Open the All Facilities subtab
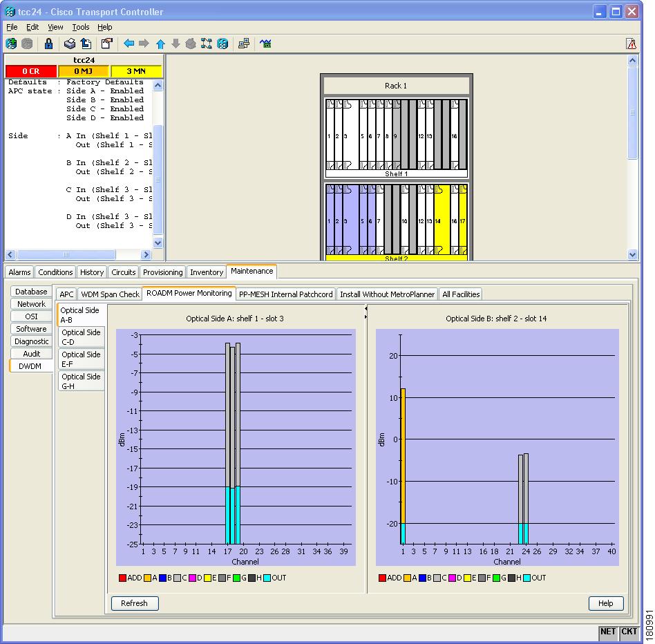This screenshot has width=655, height=644. click(x=461, y=294)
